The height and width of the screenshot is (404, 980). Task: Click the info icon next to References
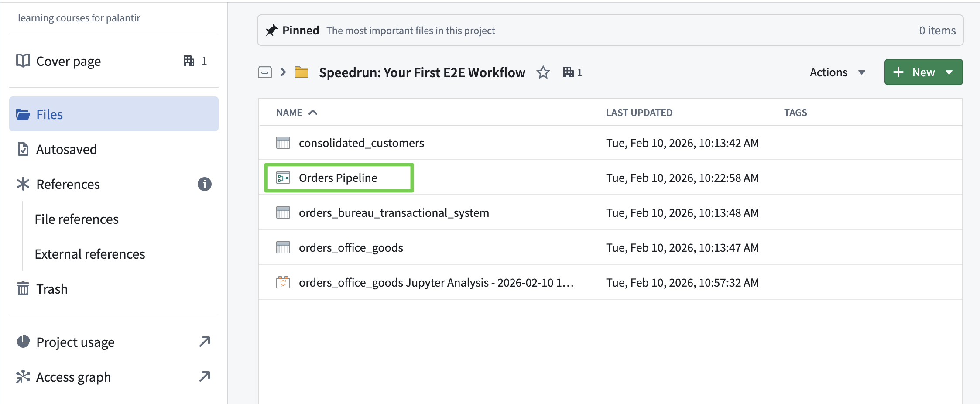tap(204, 184)
